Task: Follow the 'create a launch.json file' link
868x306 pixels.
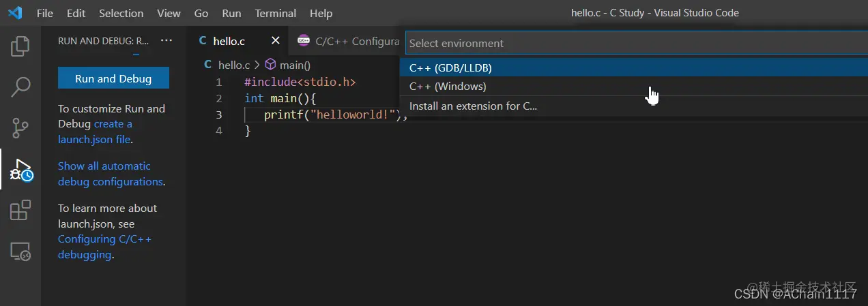Action: click(95, 132)
